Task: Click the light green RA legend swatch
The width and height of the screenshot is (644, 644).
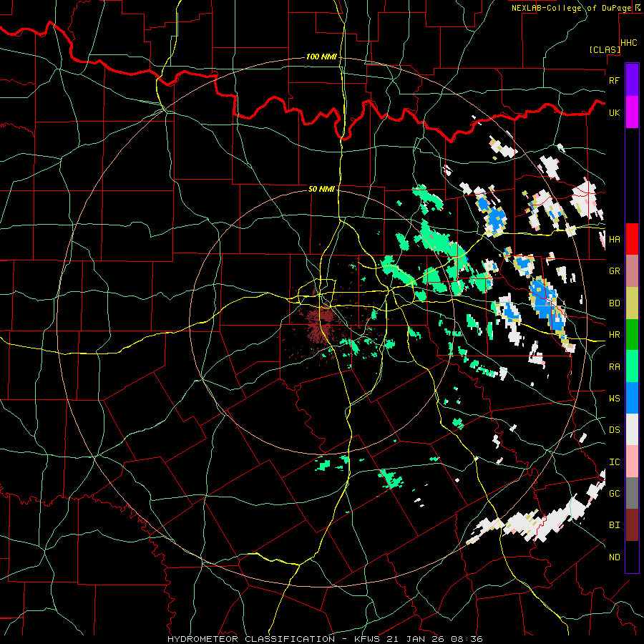Action: [632, 366]
